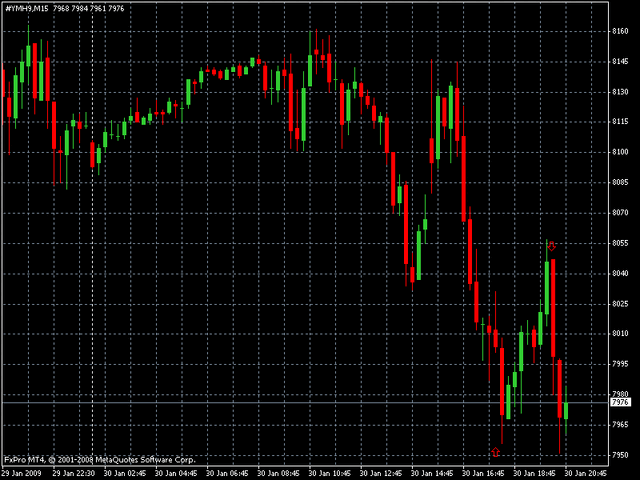
Task: Click the 8100 price axis label
Action: pos(620,152)
